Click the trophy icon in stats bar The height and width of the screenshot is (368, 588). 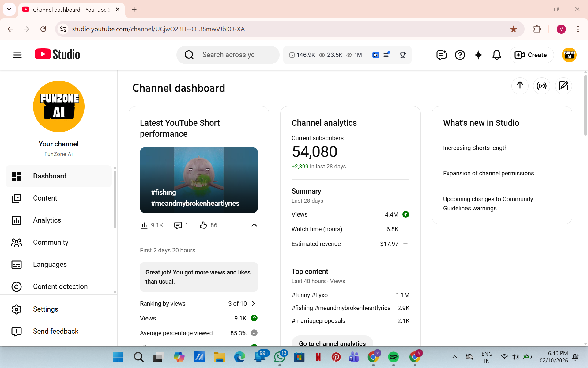403,55
